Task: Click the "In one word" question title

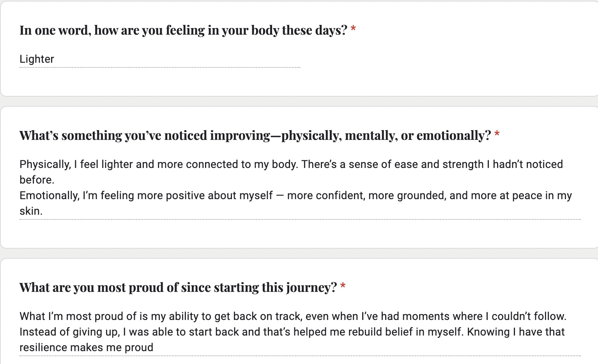Action: point(183,30)
